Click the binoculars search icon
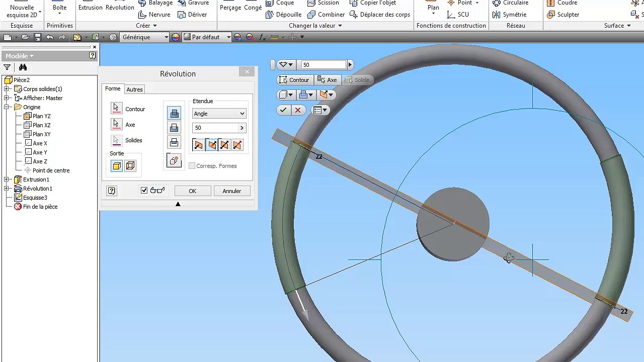Image resolution: width=644 pixels, height=362 pixels. 23,67
